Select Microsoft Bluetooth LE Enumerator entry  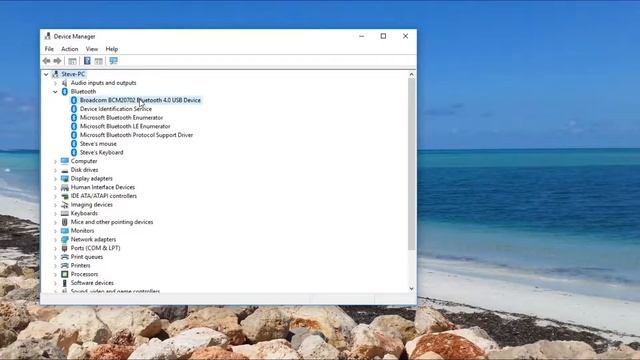[x=125, y=126]
